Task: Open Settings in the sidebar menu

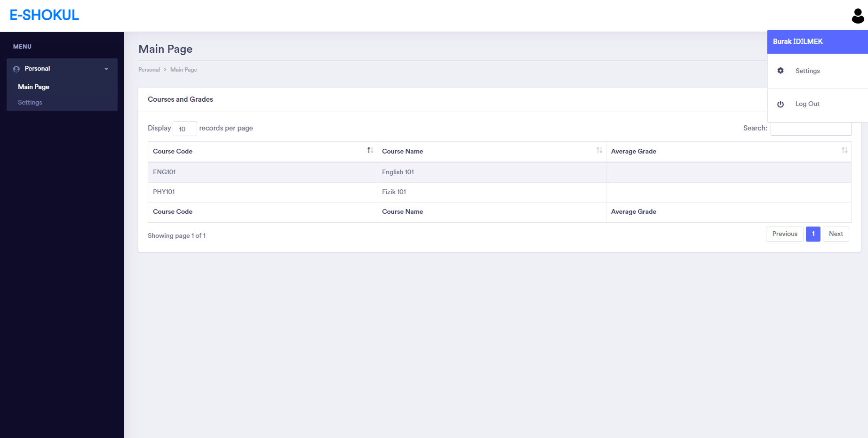Action: 30,102
